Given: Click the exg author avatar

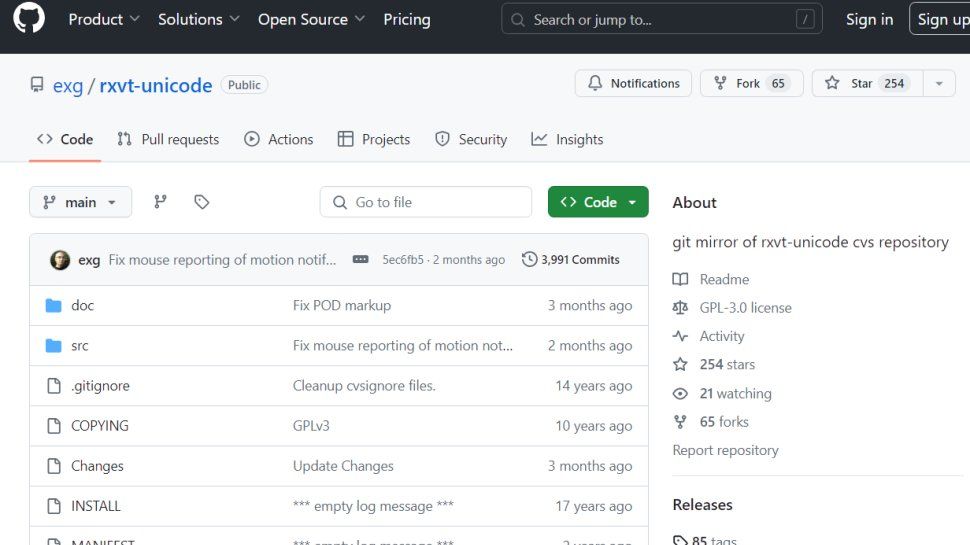Looking at the screenshot, I should [x=60, y=260].
